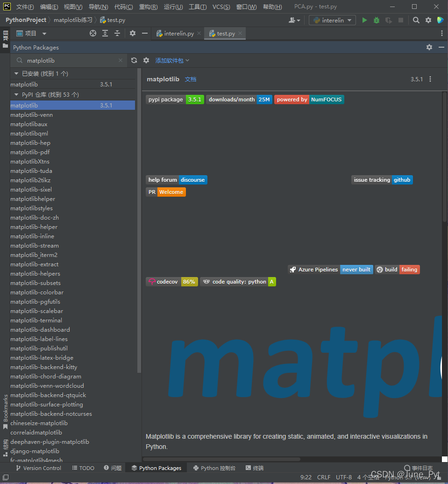This screenshot has height=484, width=448.
Task: Click Azure Pipelines never built badge
Action: 330,270
